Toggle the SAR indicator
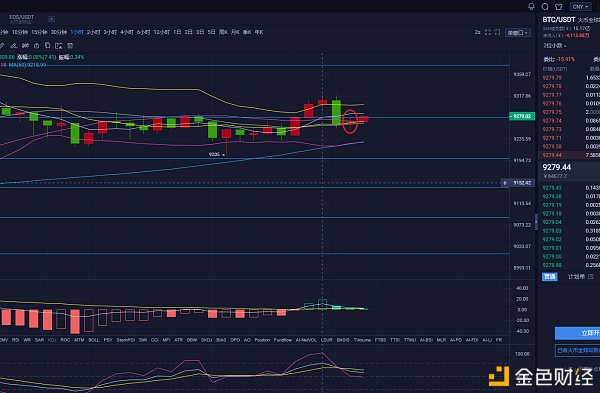 pyautogui.click(x=39, y=340)
